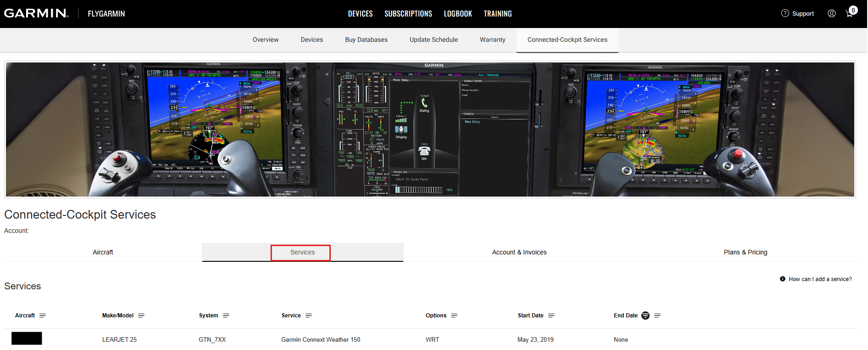Open the user account profile icon
This screenshot has width=868, height=350.
point(831,13)
